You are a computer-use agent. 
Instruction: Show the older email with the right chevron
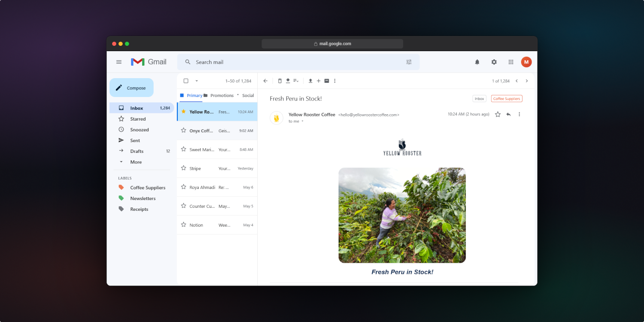pyautogui.click(x=527, y=81)
